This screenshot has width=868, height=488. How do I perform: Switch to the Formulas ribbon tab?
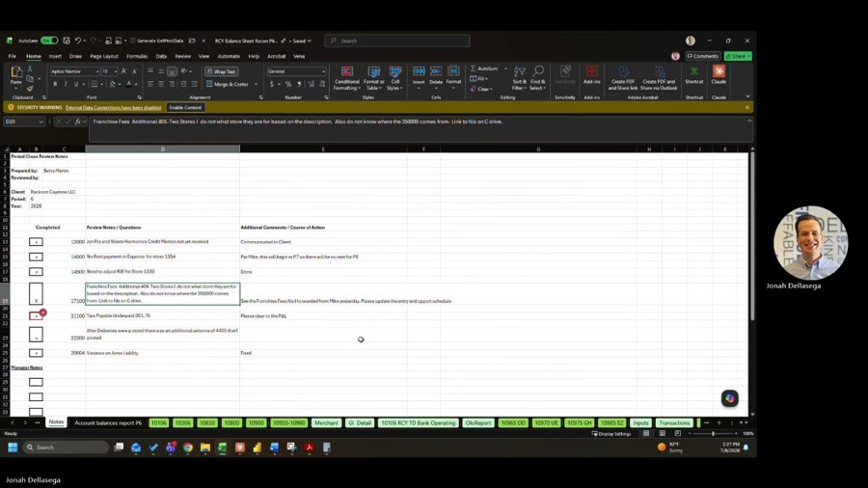(x=137, y=56)
